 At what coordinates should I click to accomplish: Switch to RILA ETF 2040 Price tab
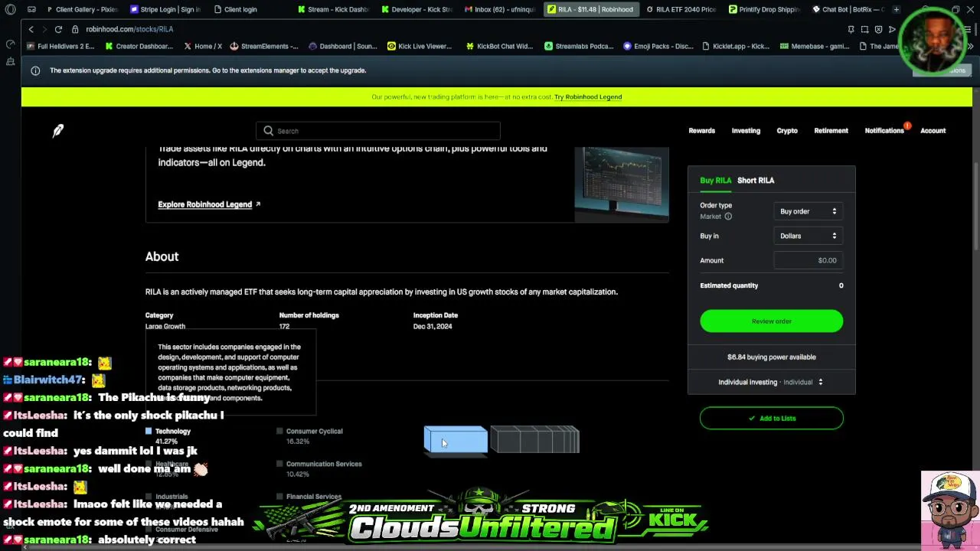click(681, 9)
